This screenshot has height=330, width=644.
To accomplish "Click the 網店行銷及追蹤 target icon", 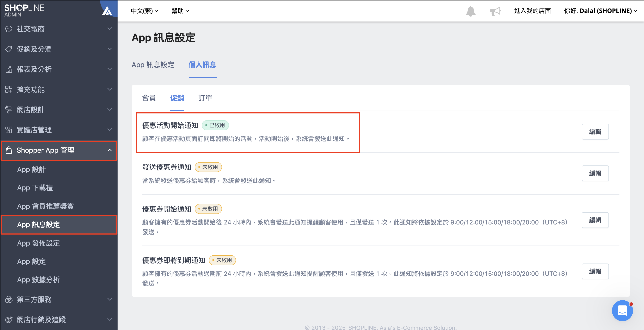I will pos(9,319).
